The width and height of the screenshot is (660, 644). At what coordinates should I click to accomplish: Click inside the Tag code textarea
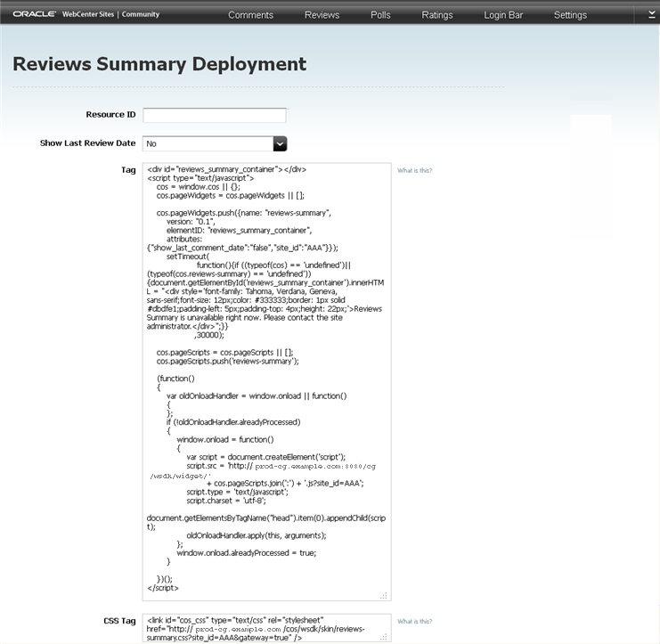(267, 381)
